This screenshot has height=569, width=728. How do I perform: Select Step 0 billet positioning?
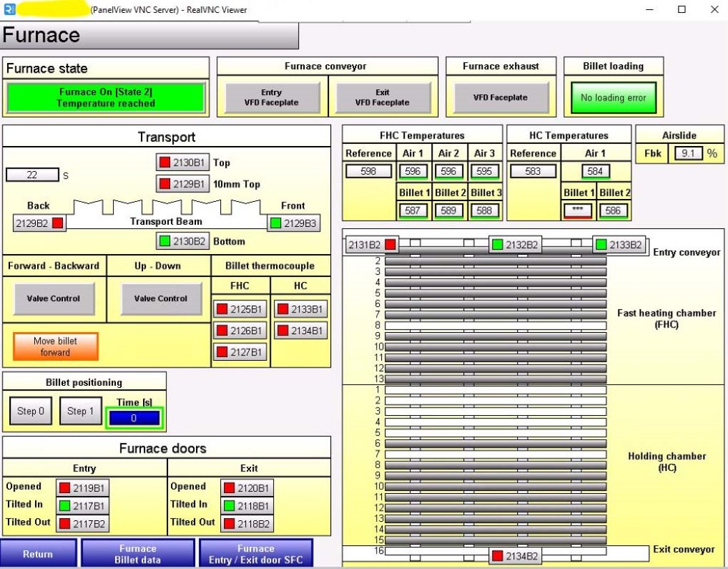click(x=31, y=411)
